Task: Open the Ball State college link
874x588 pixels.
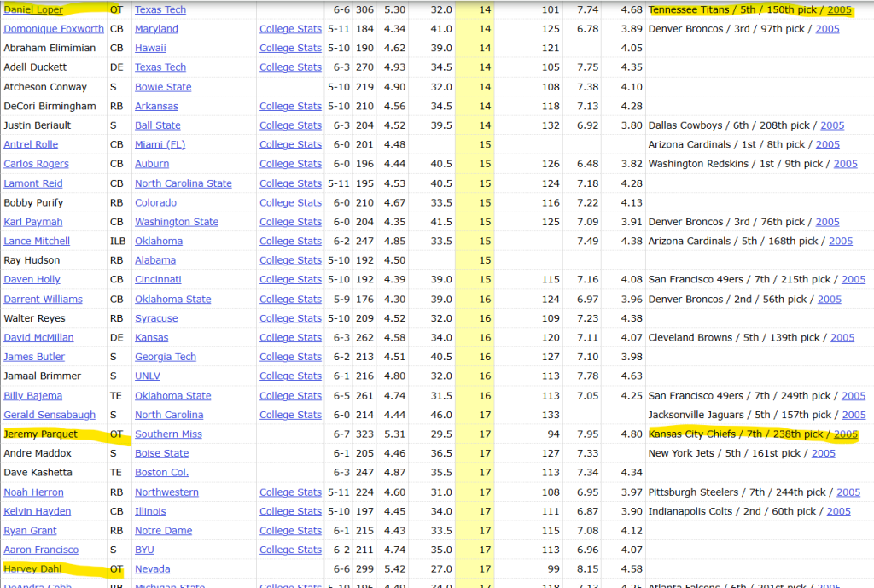Action: click(158, 125)
